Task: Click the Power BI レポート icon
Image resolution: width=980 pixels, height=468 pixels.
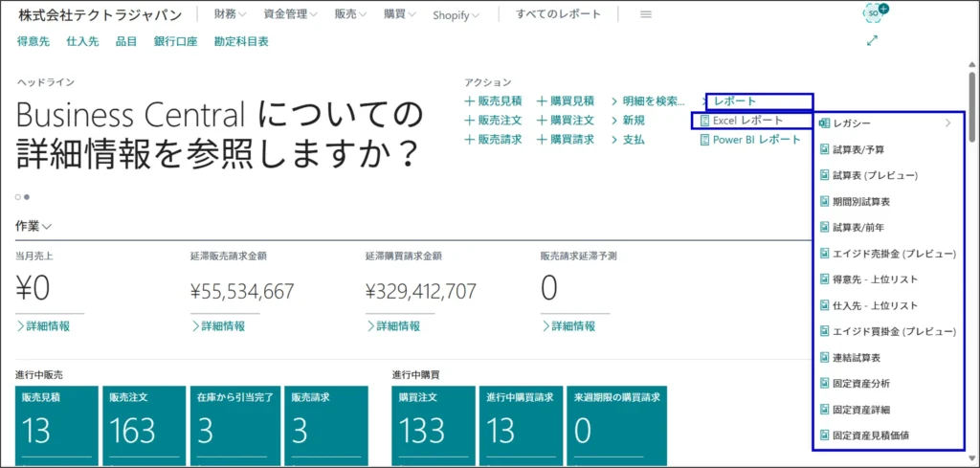Action: click(704, 140)
